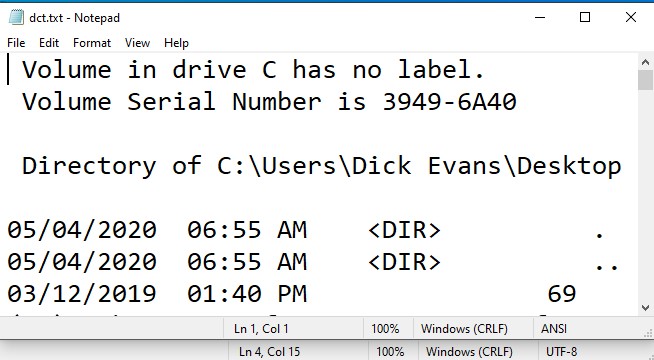Viewport: 654px width, 360px height.
Task: Open the Edit menu
Action: pos(49,43)
